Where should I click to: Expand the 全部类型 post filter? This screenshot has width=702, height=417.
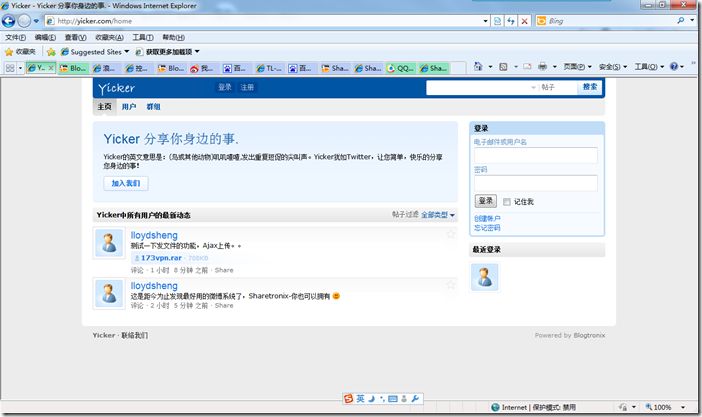click(x=438, y=215)
